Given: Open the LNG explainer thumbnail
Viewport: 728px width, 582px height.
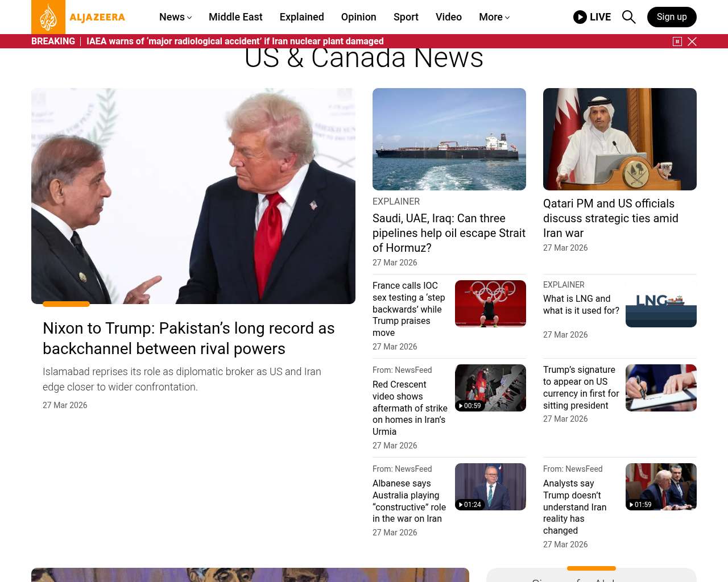Looking at the screenshot, I should (660, 304).
